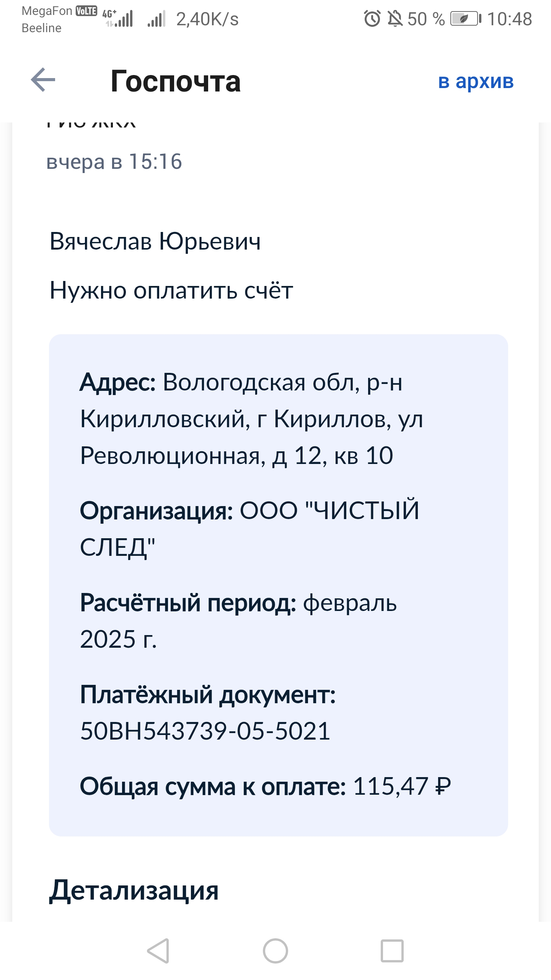Tap the Детализация section heading
Viewport: 551px width, 980px height.
[x=134, y=890]
